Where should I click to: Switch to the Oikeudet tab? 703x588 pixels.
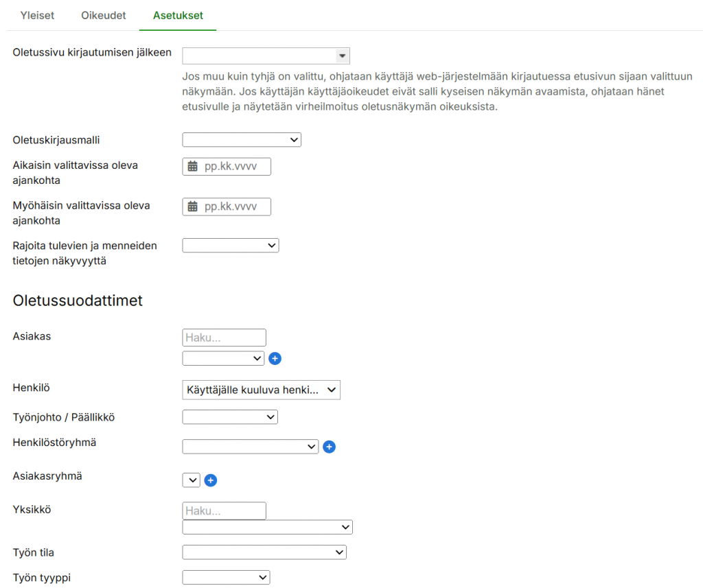coord(104,15)
